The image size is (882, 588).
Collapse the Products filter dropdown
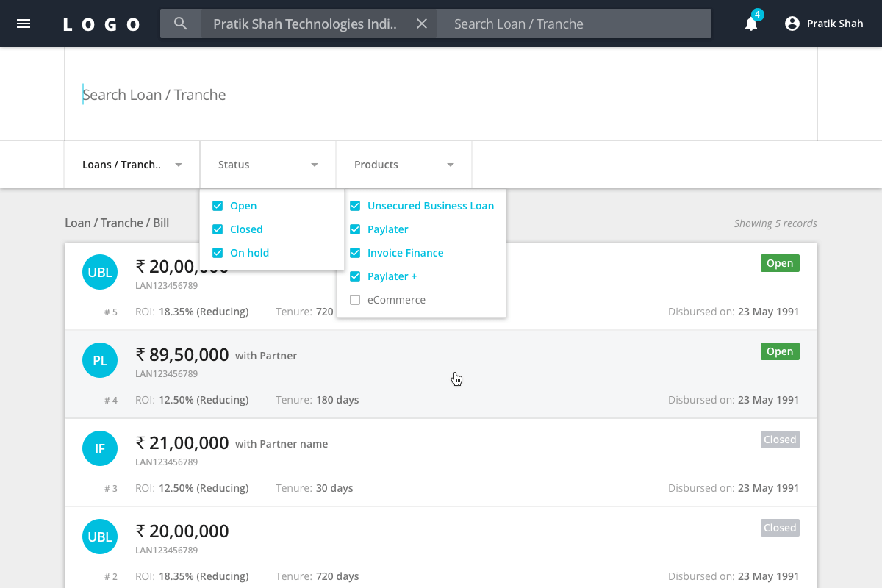tap(404, 164)
